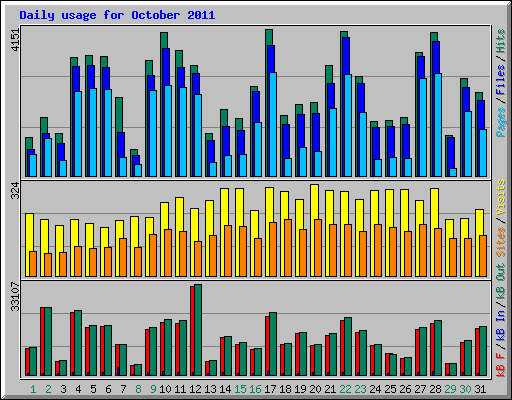The height and width of the screenshot is (400, 512).
Task: Click green weekend day 16 label
Action: click(x=255, y=389)
